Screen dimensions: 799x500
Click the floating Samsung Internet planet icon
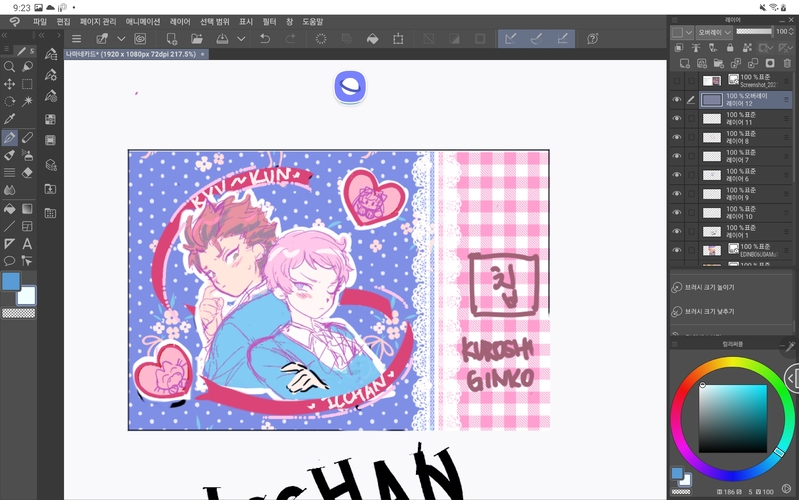[350, 87]
